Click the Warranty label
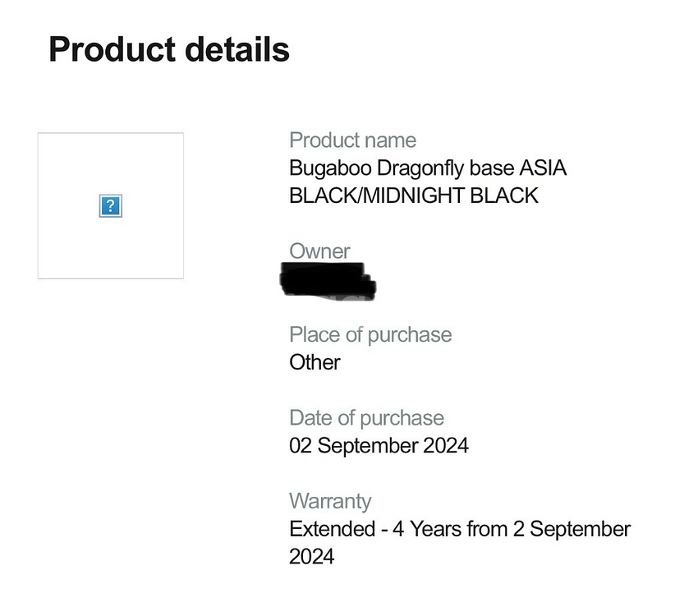This screenshot has width=698, height=616. click(x=330, y=501)
